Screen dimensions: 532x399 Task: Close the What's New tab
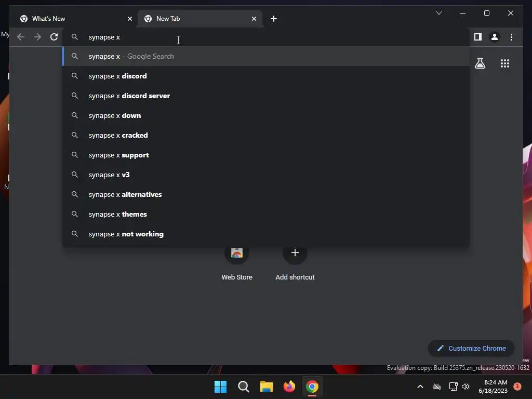(129, 19)
